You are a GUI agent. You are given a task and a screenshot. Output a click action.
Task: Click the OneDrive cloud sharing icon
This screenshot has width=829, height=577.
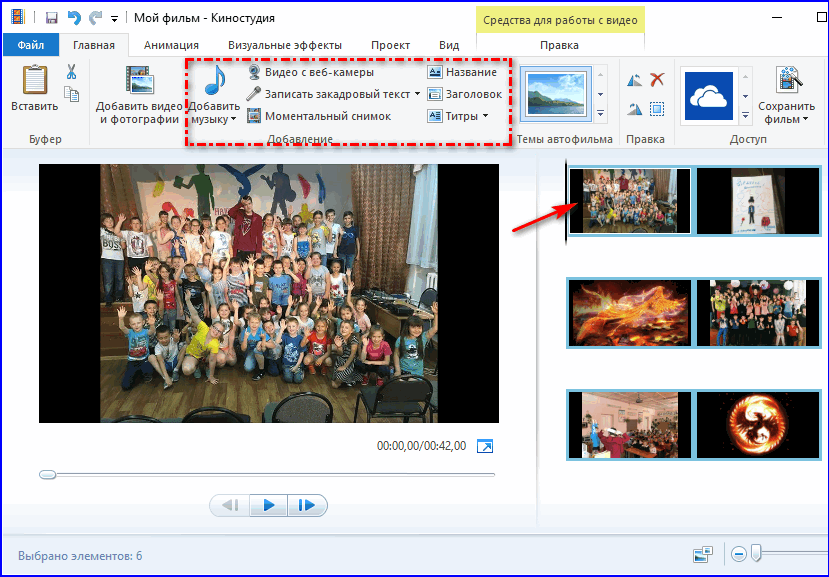click(x=709, y=95)
